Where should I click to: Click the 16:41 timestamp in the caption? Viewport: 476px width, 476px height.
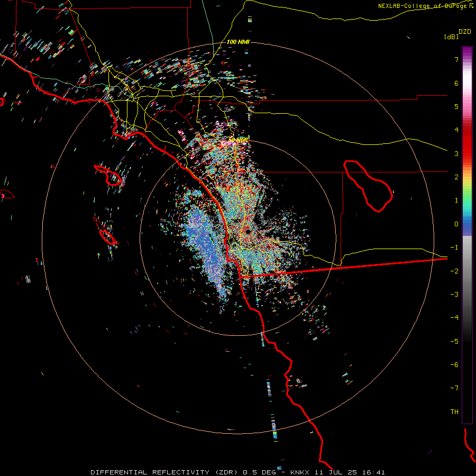coord(373,472)
